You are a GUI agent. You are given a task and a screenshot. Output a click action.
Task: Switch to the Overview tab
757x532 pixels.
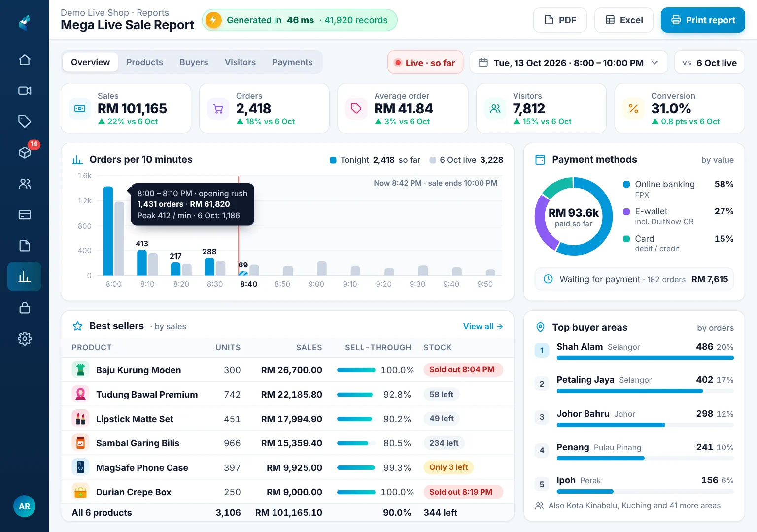90,62
